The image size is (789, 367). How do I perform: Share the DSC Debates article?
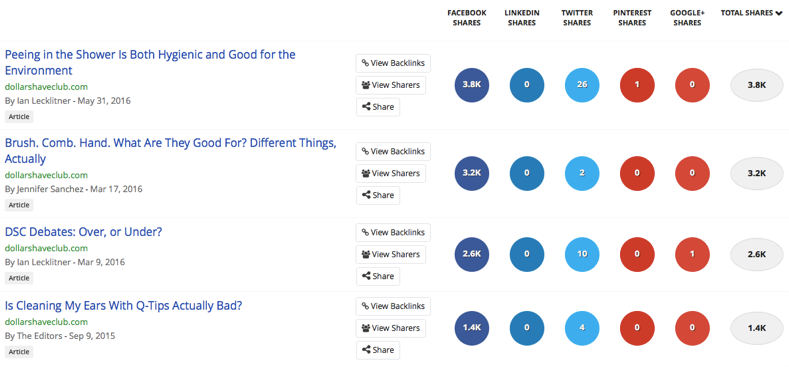click(x=378, y=276)
